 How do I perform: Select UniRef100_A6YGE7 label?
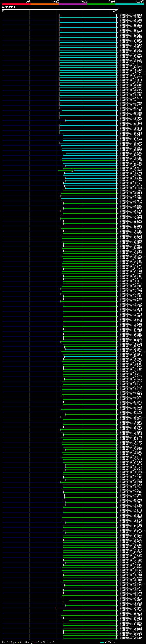coord(131,45)
